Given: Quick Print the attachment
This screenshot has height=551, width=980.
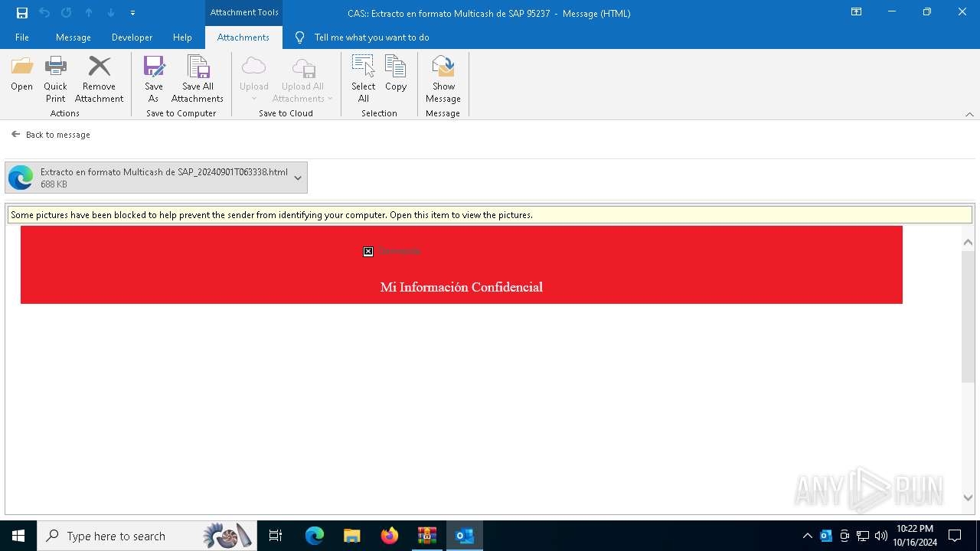Looking at the screenshot, I should pos(55,80).
